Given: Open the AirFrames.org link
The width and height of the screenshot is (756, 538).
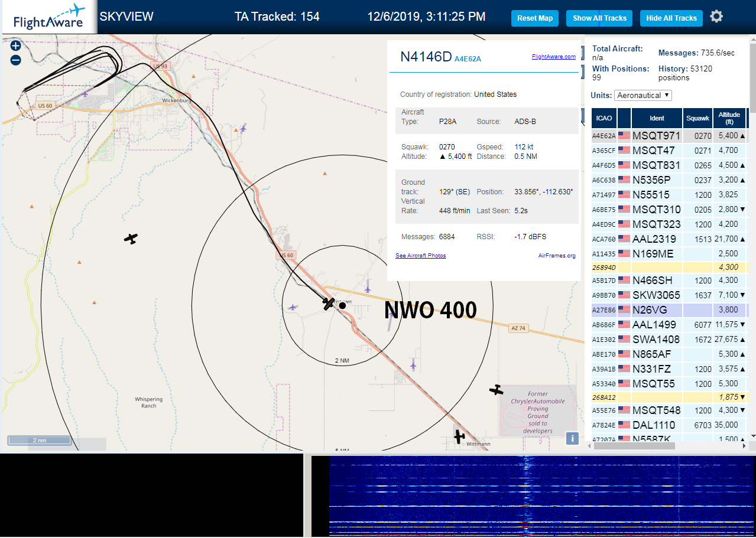Looking at the screenshot, I should pyautogui.click(x=557, y=256).
